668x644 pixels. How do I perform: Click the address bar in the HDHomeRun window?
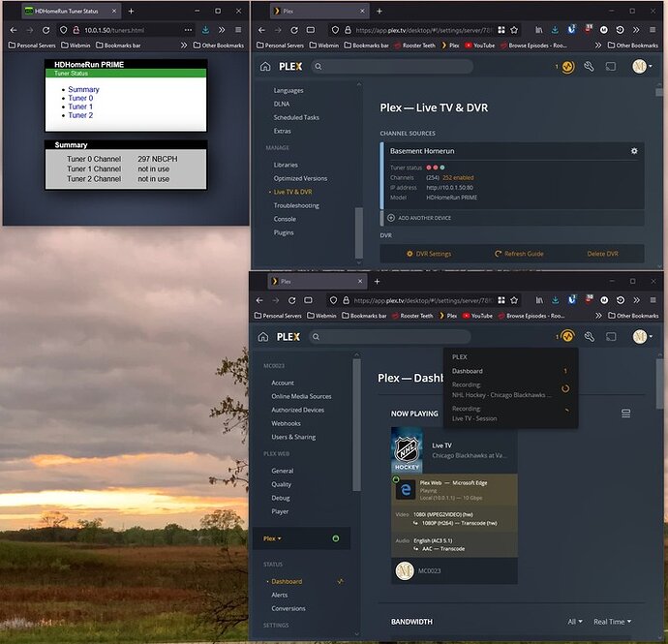126,30
